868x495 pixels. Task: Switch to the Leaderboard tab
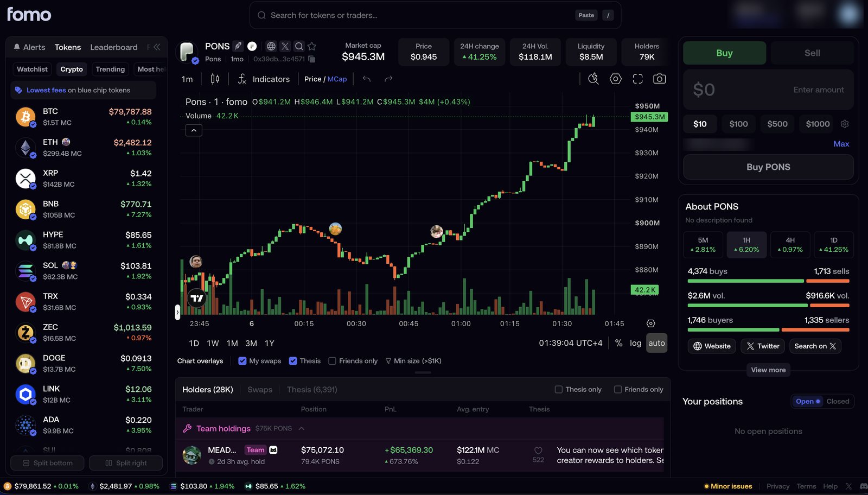[x=114, y=47]
